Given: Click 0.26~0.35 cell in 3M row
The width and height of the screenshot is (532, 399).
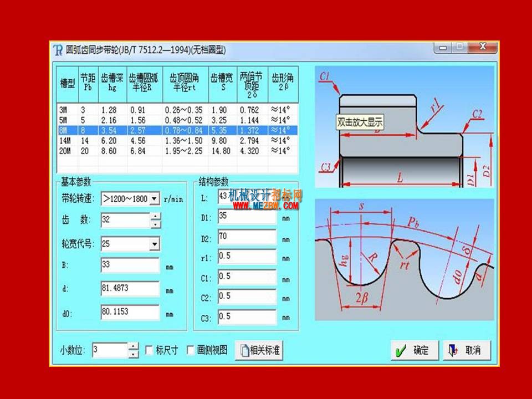Looking at the screenshot, I should coord(183,110).
